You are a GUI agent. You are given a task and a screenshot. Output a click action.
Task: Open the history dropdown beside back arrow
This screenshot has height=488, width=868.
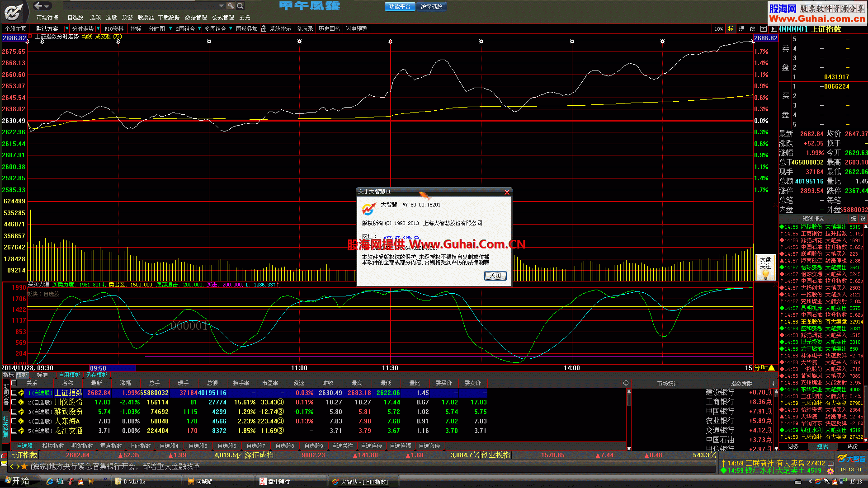[47, 6]
